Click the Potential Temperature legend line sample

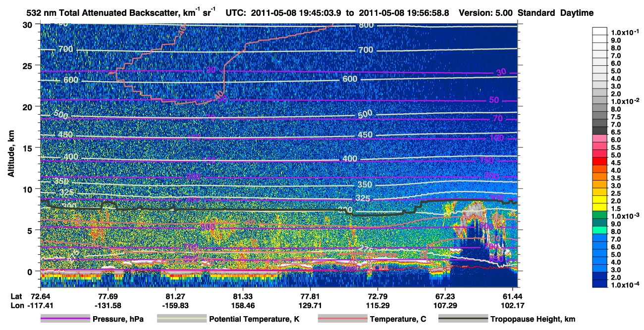point(181,319)
